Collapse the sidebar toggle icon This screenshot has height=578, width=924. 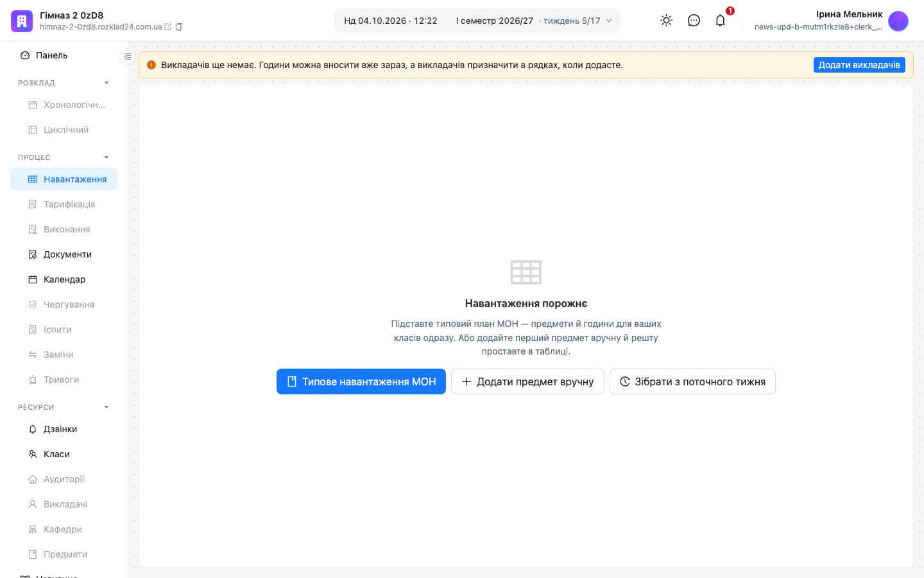(128, 57)
